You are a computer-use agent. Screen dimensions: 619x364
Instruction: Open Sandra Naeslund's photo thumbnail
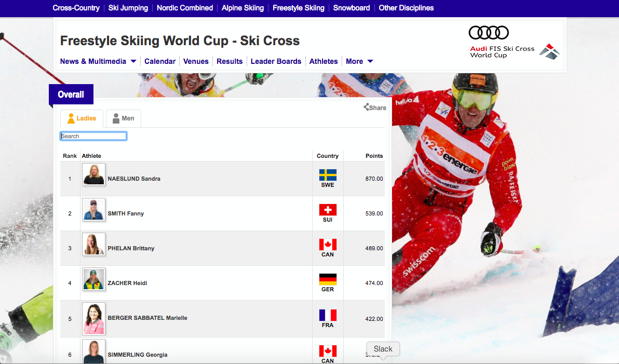tap(93, 174)
